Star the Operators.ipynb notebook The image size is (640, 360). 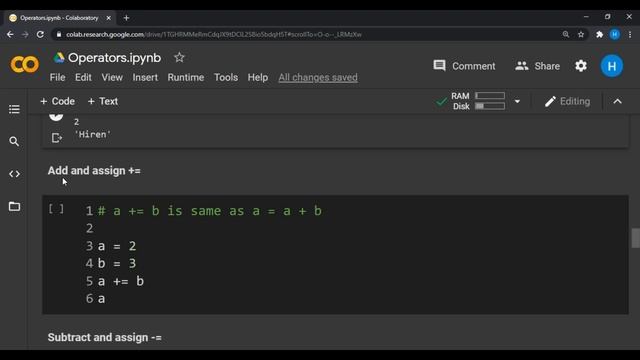click(179, 58)
